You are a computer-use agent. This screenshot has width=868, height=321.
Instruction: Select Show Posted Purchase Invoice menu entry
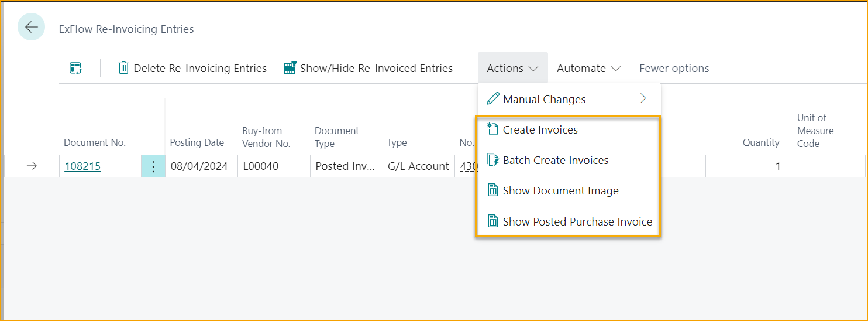point(569,221)
